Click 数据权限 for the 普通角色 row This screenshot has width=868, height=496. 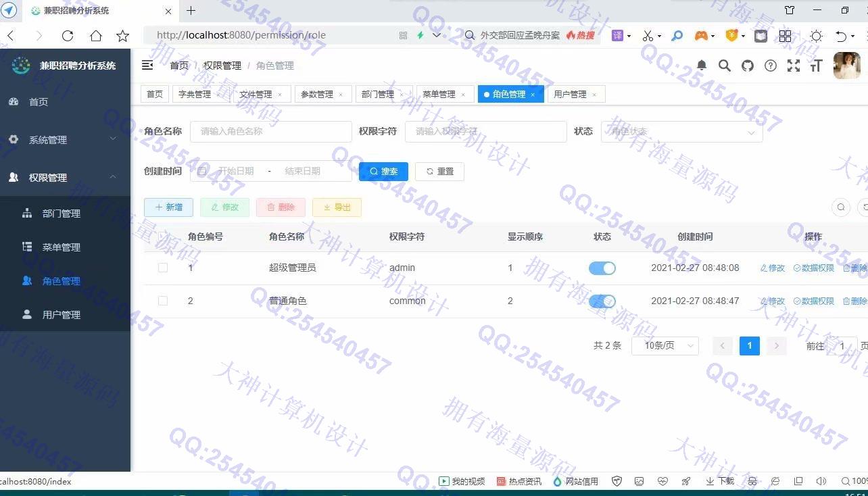(814, 301)
